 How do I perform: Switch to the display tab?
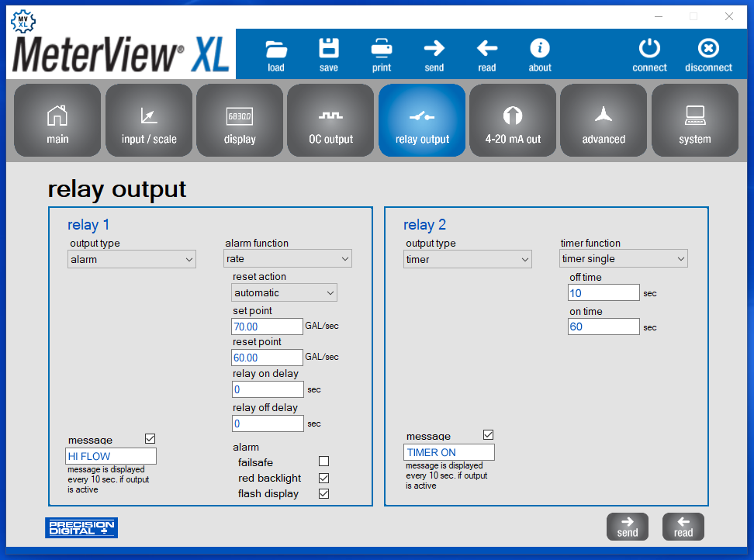[240, 120]
